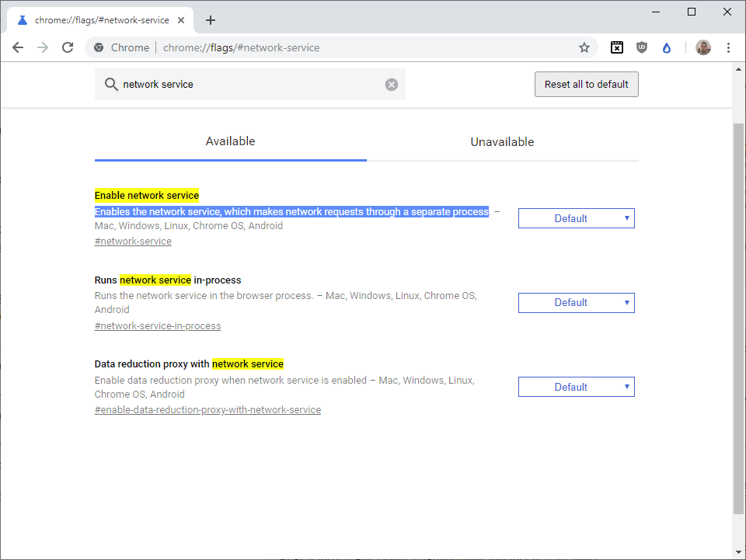Open the Chrome three-dot menu
This screenshot has width=746, height=560.
pyautogui.click(x=728, y=47)
